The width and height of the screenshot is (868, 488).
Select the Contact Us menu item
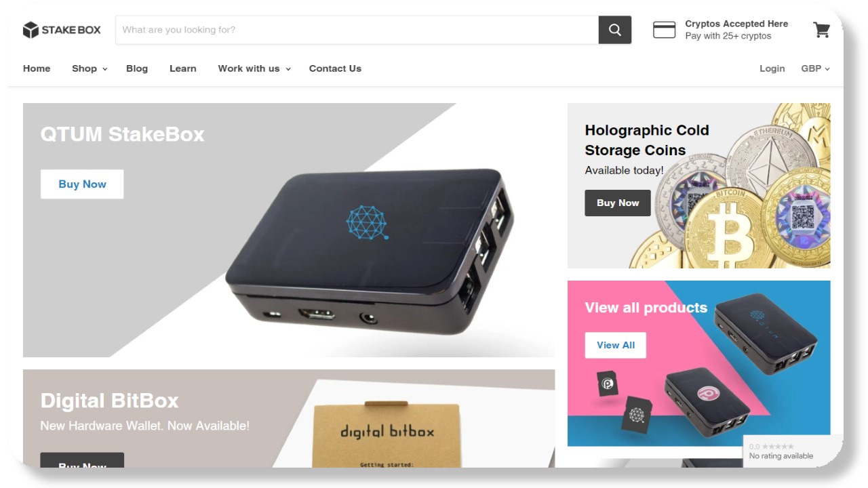(x=335, y=68)
